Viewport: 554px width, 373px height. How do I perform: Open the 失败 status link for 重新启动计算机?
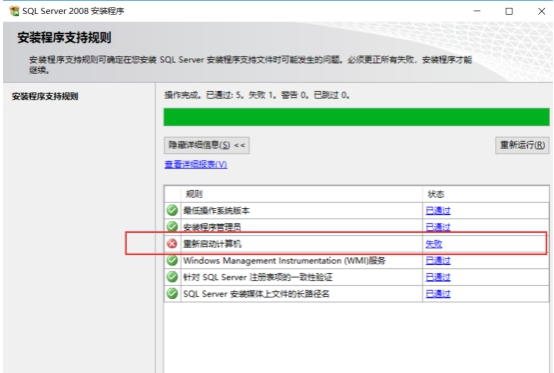pos(434,244)
